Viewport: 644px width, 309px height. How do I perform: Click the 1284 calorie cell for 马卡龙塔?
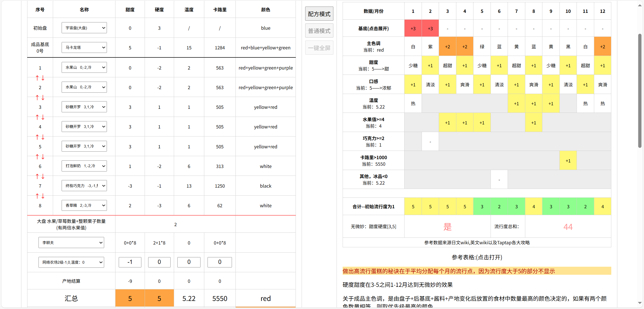tap(220, 48)
